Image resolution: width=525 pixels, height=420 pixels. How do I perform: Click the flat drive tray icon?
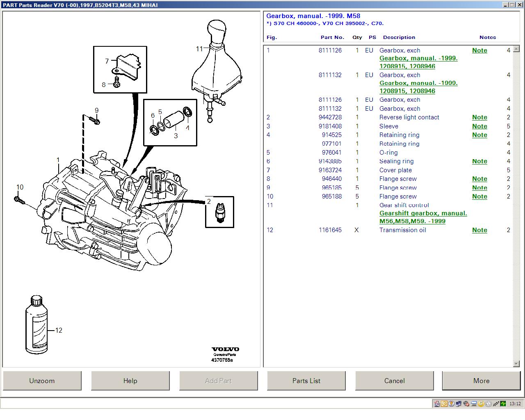[474, 404]
